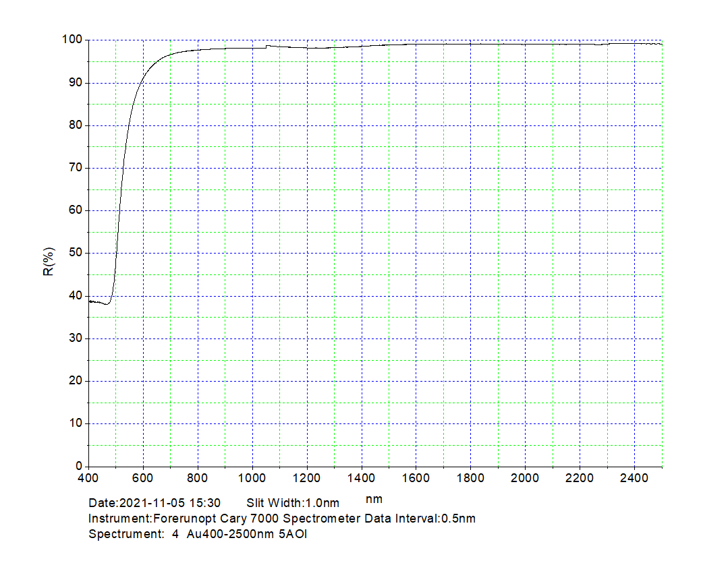The image size is (728, 561).
Task: Click the Slit Width:1.0nm text
Action: point(293,503)
